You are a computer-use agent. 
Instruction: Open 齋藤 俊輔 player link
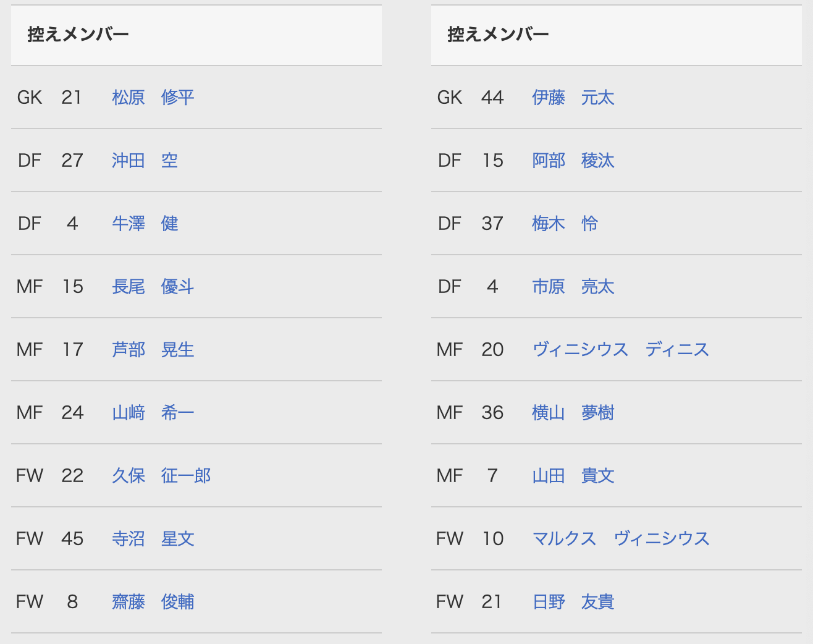153,602
